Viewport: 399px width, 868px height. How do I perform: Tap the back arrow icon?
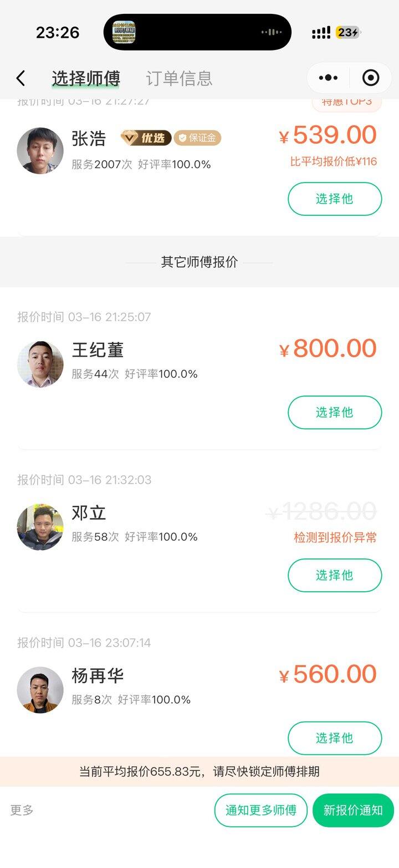point(21,78)
